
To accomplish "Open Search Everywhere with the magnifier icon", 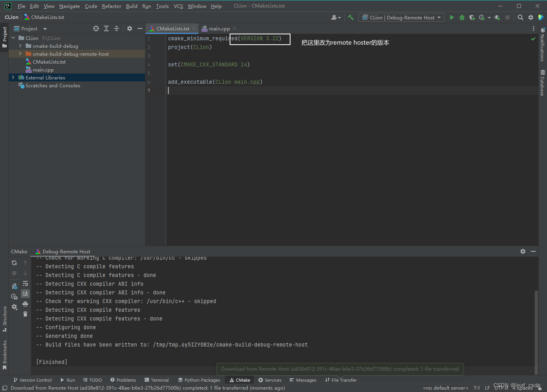I will tap(520, 17).
